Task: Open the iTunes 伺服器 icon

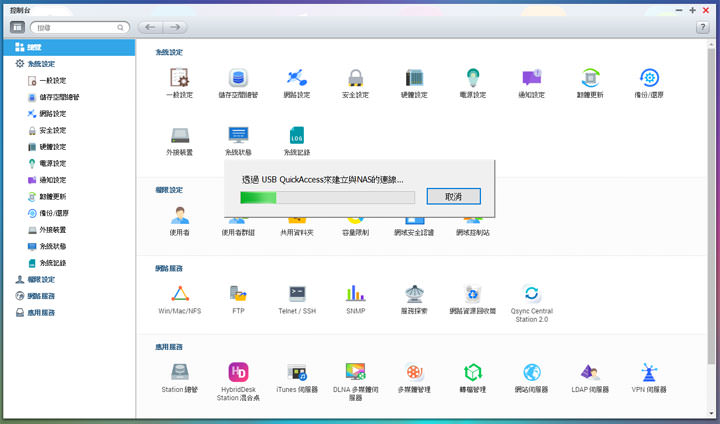Action: pos(297,372)
